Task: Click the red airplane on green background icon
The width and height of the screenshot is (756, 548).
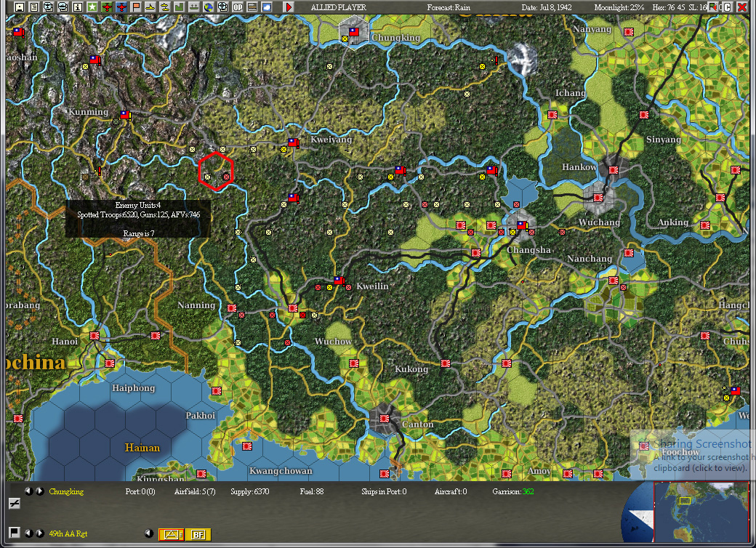Action: click(107, 7)
